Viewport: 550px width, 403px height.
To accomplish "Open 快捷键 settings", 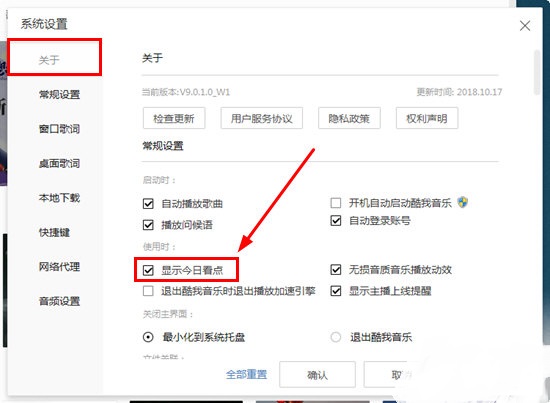I will click(x=54, y=232).
